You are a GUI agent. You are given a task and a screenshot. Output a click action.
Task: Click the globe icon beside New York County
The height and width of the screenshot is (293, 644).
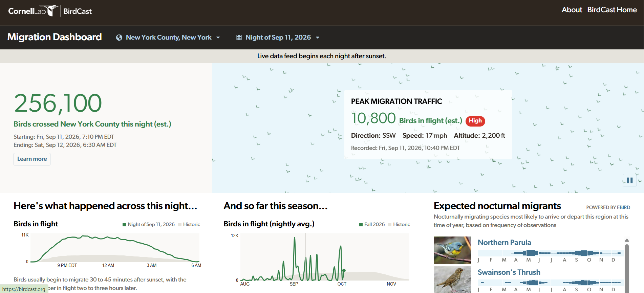[119, 38]
